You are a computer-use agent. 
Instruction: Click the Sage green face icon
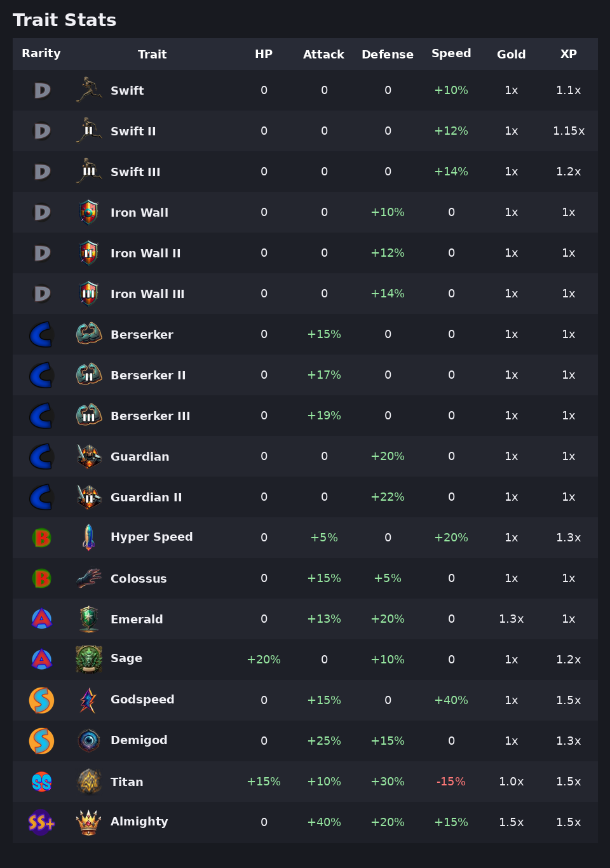89,660
